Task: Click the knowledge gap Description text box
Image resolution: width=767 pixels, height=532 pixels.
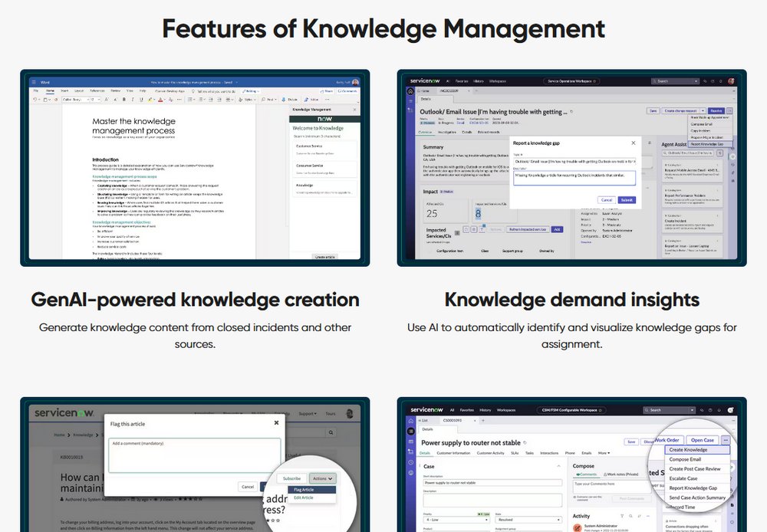Action: point(574,178)
